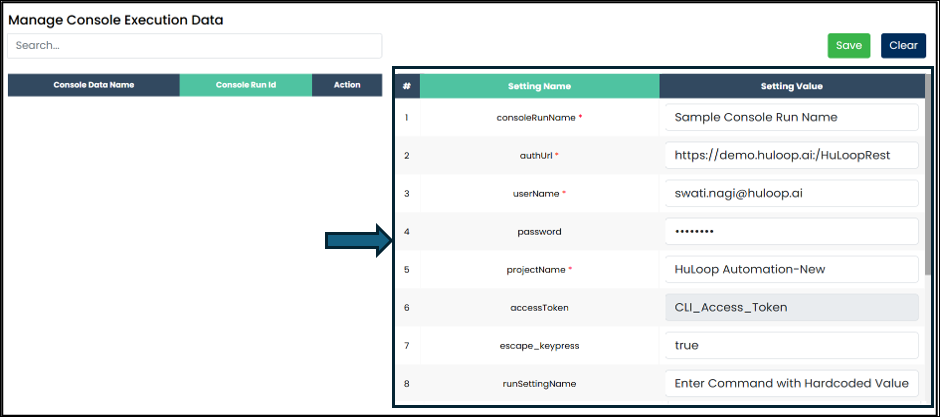Click the escape_keypress field showing true
Screen dimensions: 940x417
pos(790,345)
